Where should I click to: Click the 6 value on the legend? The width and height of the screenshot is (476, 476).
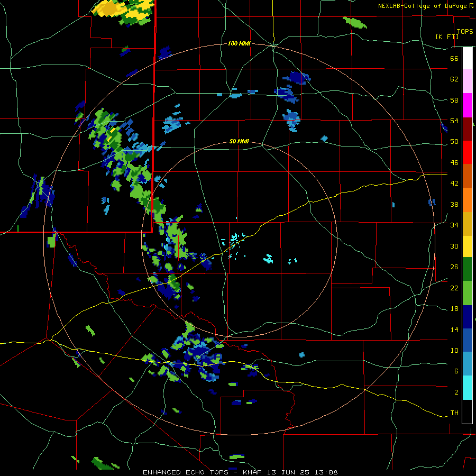tap(456, 371)
